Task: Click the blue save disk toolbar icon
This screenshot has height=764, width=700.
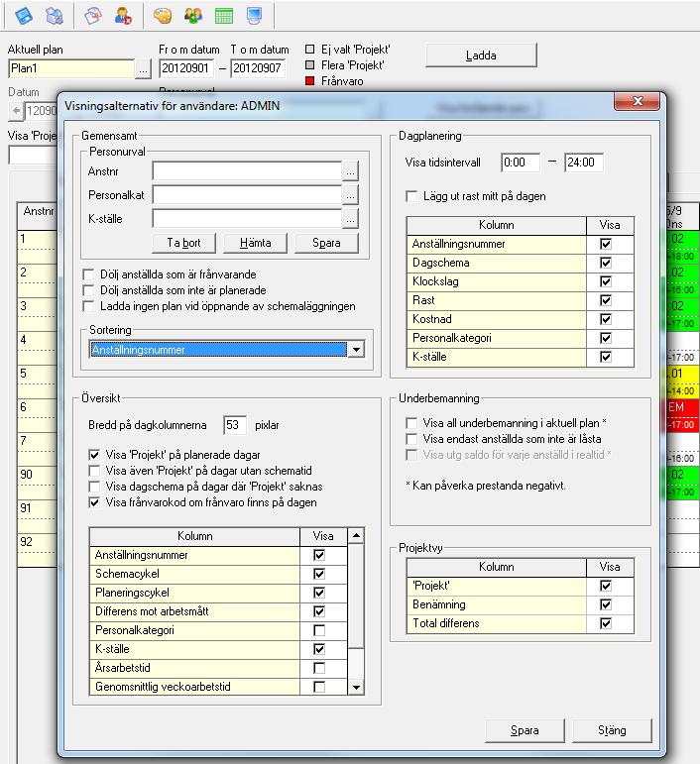Action: click(24, 16)
